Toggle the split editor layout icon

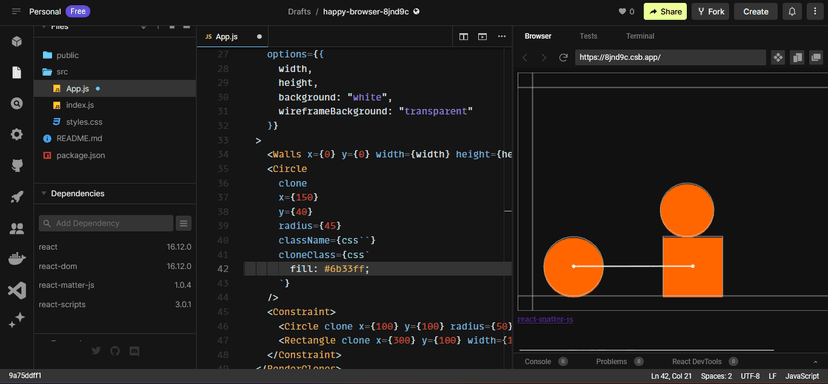(x=463, y=36)
